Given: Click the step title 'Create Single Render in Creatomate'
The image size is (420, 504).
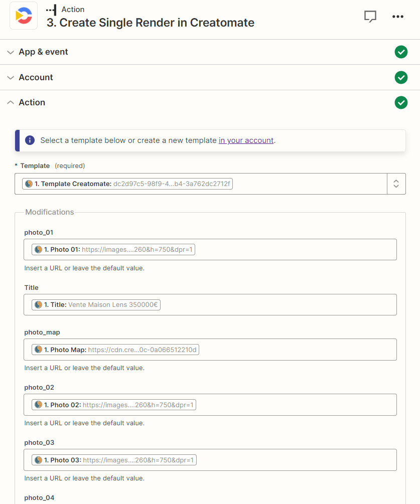Looking at the screenshot, I should coord(157,23).
